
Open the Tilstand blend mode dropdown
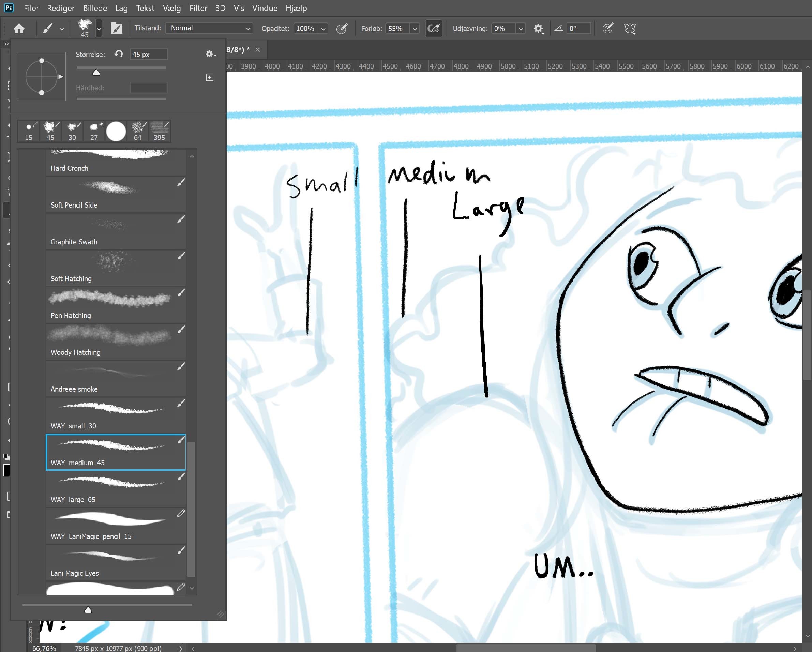(x=209, y=28)
